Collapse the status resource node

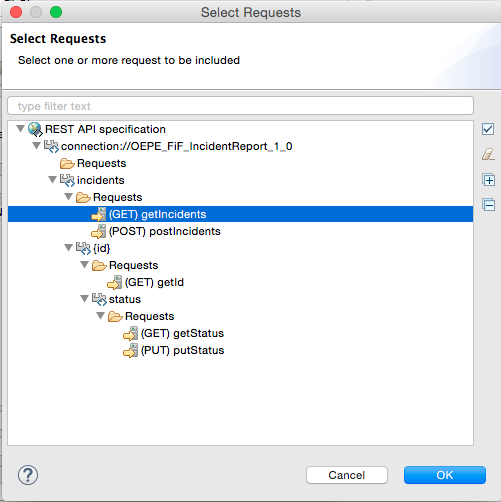tap(85, 299)
